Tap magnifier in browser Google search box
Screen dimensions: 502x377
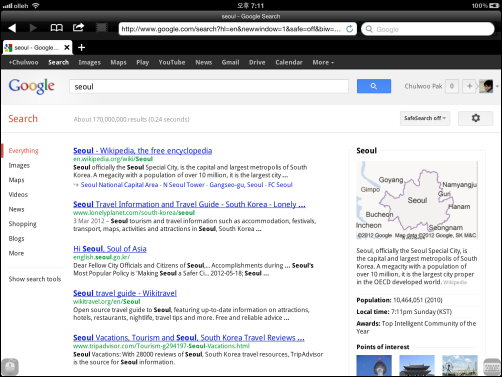tap(369, 29)
